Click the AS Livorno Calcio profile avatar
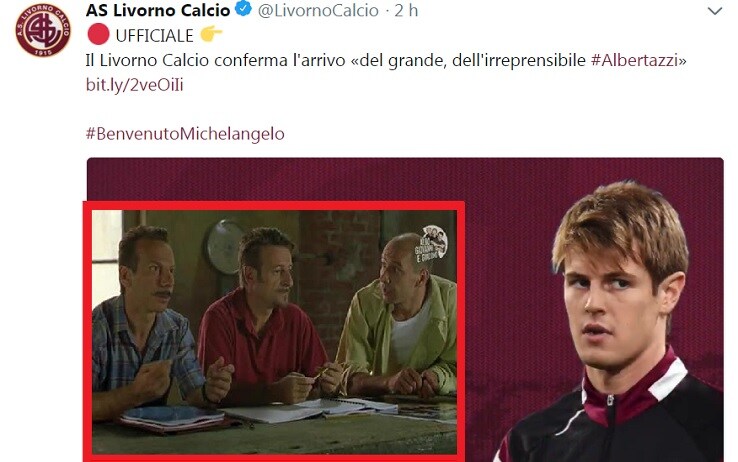Viewport: 738px width, 462px height. point(43,31)
